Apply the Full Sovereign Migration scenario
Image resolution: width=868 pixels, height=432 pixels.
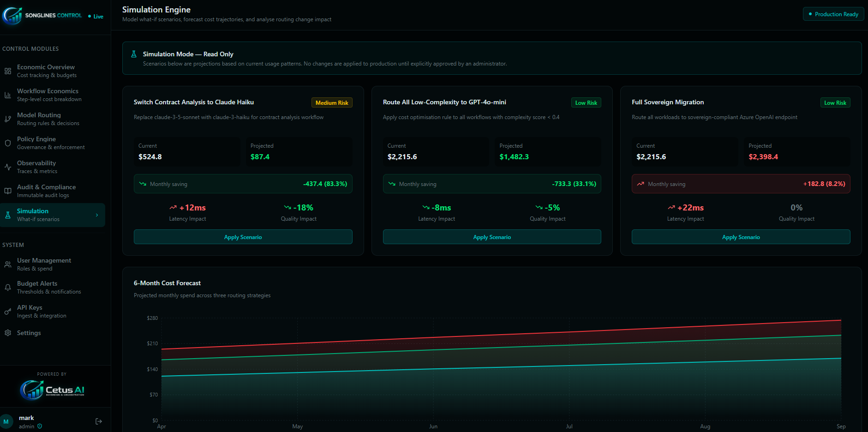(741, 237)
